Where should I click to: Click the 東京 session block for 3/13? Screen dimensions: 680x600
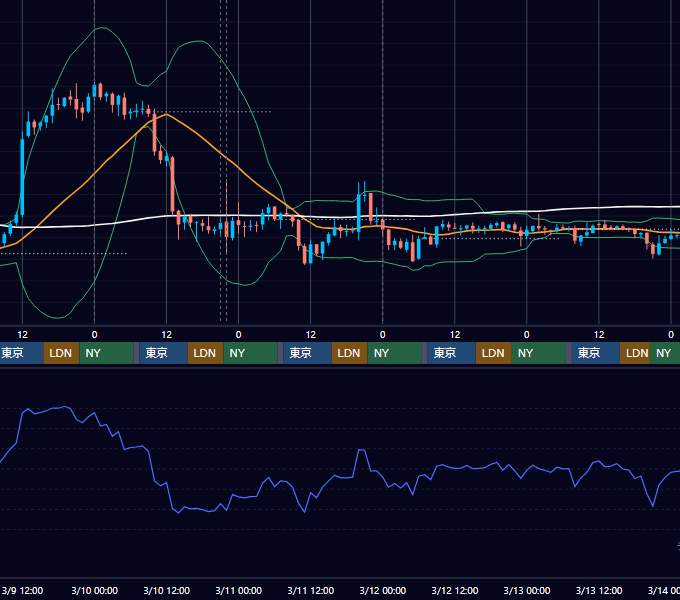pyautogui.click(x=595, y=353)
